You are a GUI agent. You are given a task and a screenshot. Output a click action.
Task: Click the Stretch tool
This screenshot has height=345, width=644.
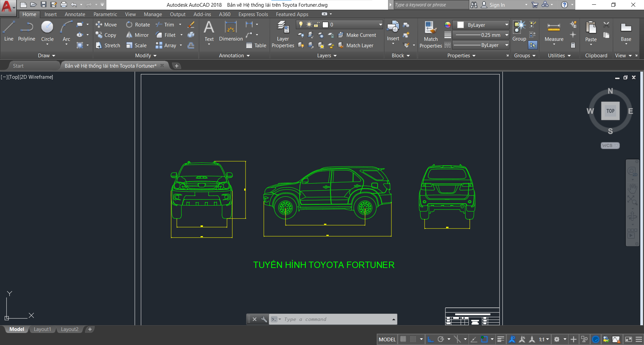point(108,46)
